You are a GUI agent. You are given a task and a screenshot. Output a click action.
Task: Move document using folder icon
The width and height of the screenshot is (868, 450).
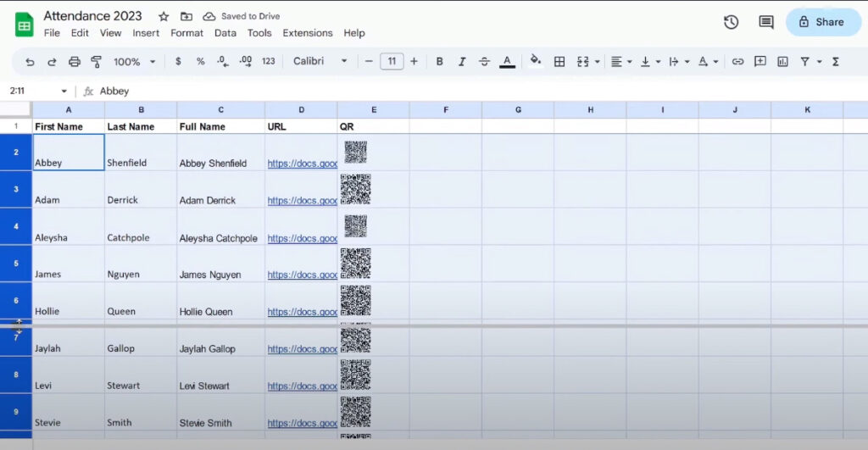click(x=186, y=17)
